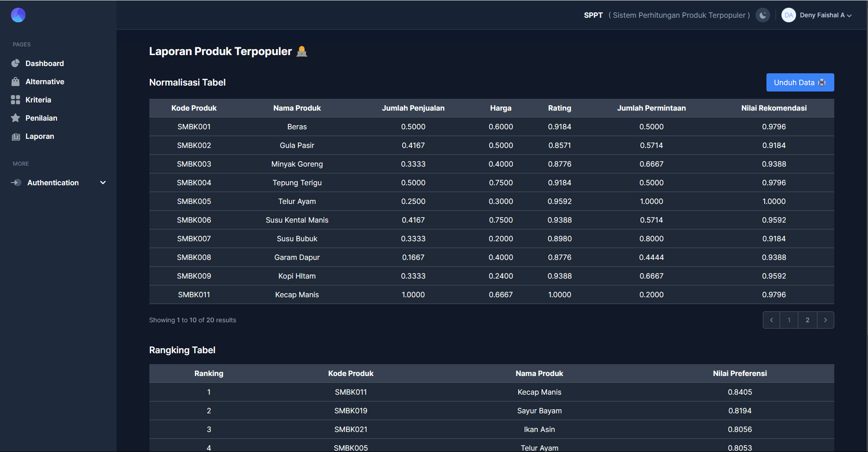Screen dimensions: 868x452
Task: Click the DA user avatar
Action: (x=788, y=15)
